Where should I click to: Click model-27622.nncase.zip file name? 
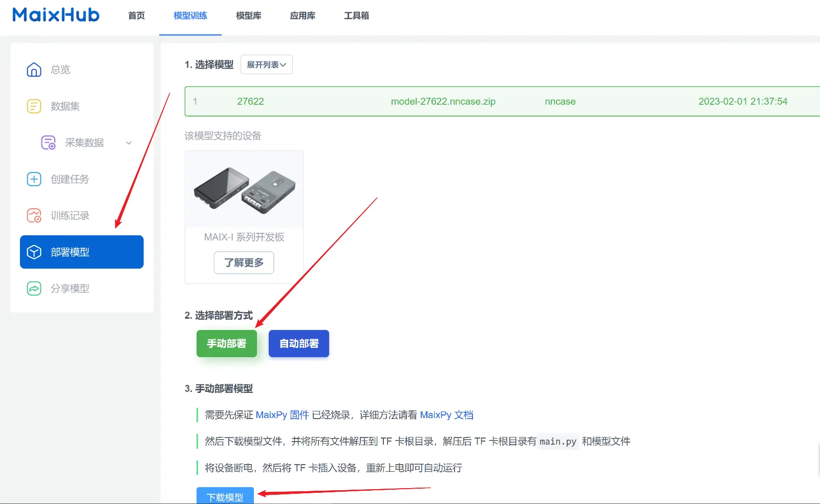coord(443,101)
